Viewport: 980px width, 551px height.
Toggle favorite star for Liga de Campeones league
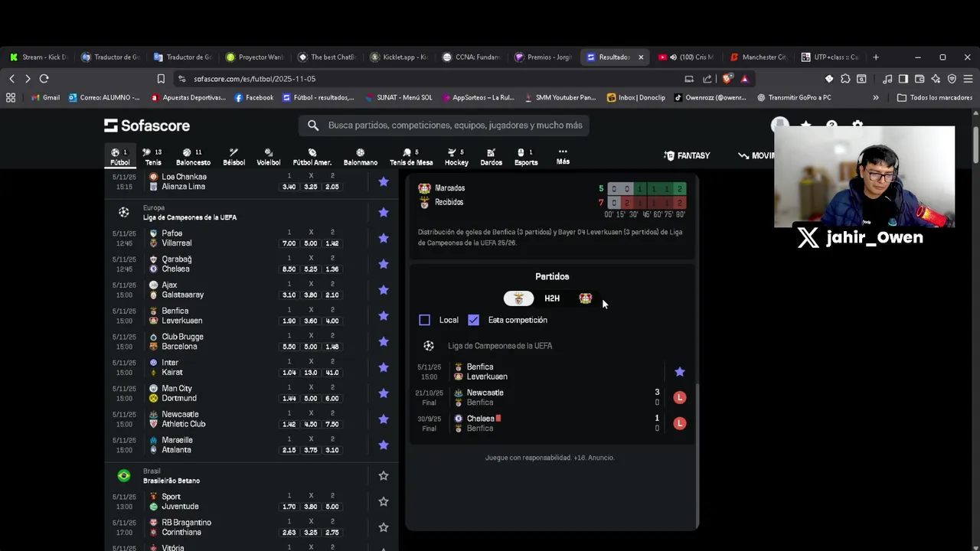click(384, 212)
